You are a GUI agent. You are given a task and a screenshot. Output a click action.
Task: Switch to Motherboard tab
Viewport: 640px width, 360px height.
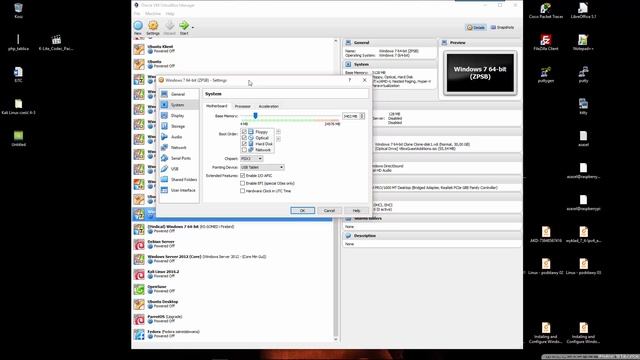pos(216,106)
